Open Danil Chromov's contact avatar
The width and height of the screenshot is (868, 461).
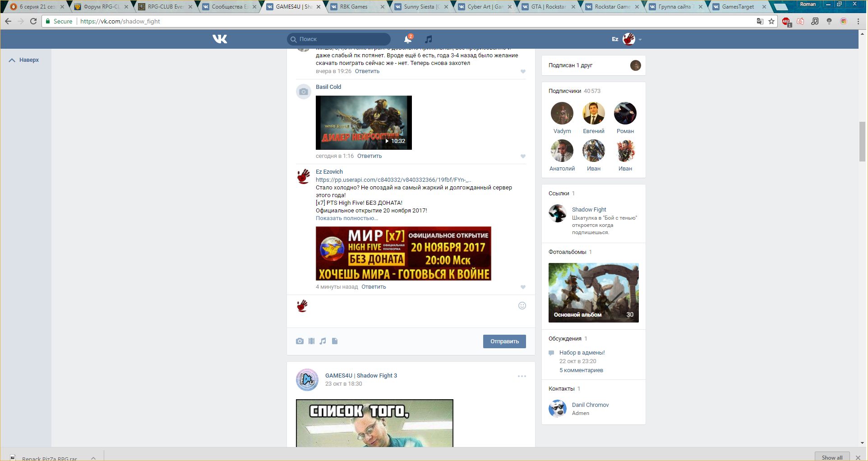[x=557, y=409]
